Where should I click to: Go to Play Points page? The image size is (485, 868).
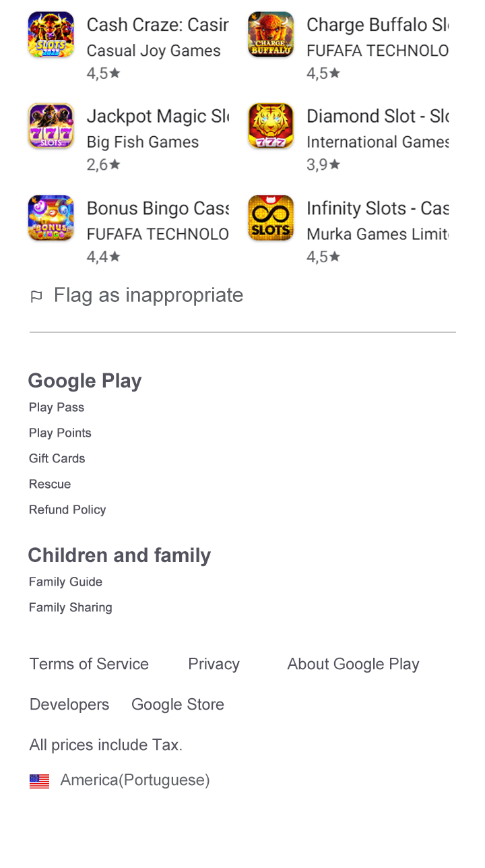(x=60, y=433)
